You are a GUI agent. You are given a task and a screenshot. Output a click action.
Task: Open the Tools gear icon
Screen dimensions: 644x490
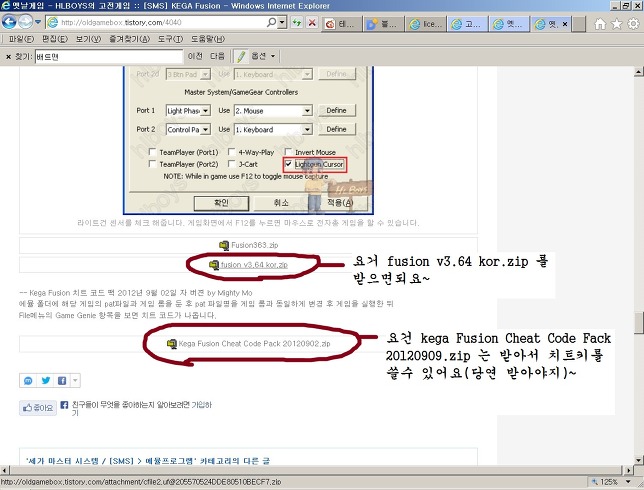633,24
